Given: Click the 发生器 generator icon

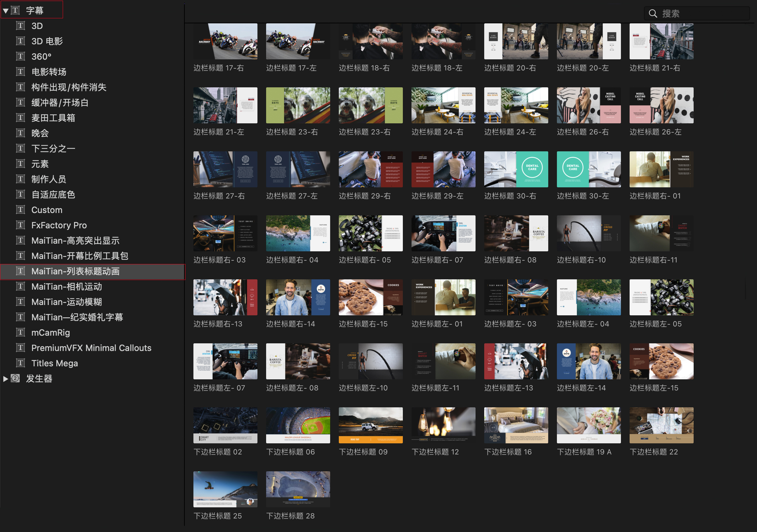Looking at the screenshot, I should 16,378.
